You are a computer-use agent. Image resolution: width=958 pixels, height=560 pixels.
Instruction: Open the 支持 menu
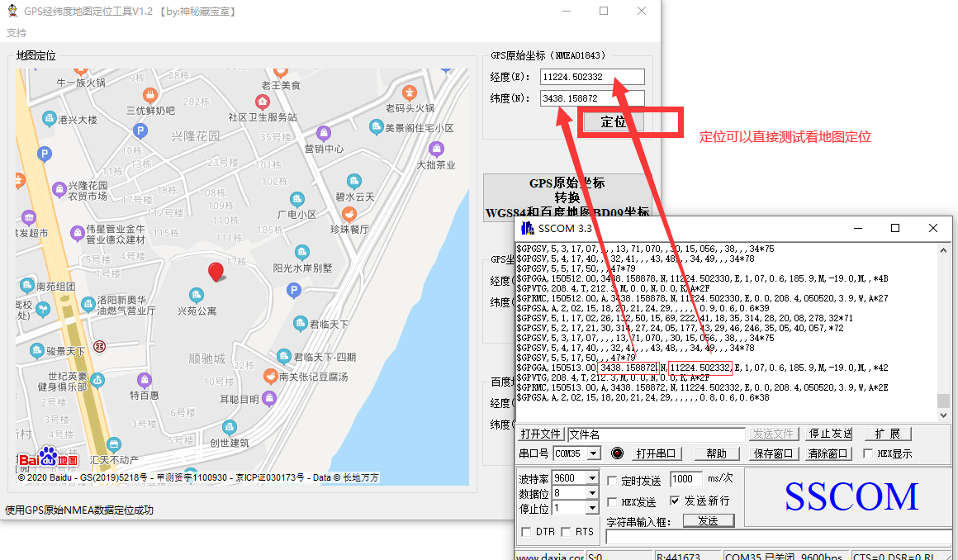17,32
